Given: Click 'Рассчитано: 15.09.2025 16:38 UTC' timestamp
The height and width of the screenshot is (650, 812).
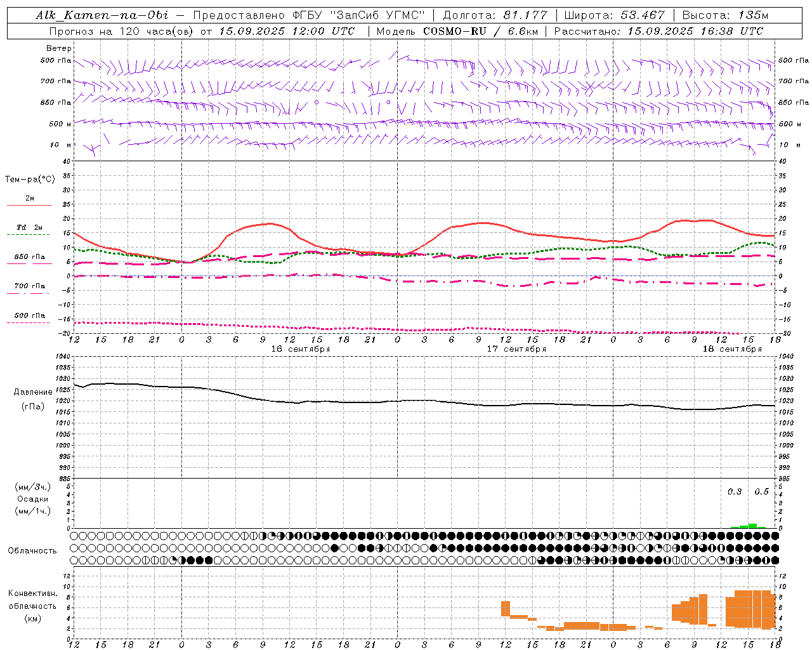Looking at the screenshot, I should pyautogui.click(x=658, y=30).
